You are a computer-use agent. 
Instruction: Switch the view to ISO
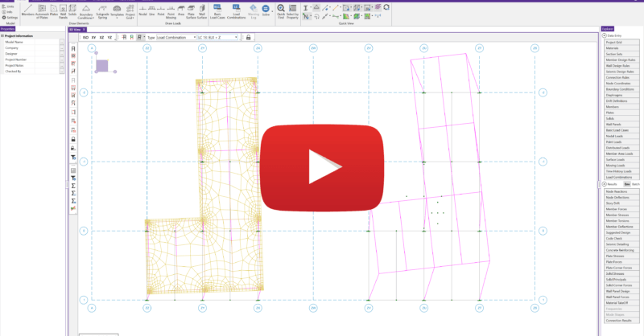85,37
